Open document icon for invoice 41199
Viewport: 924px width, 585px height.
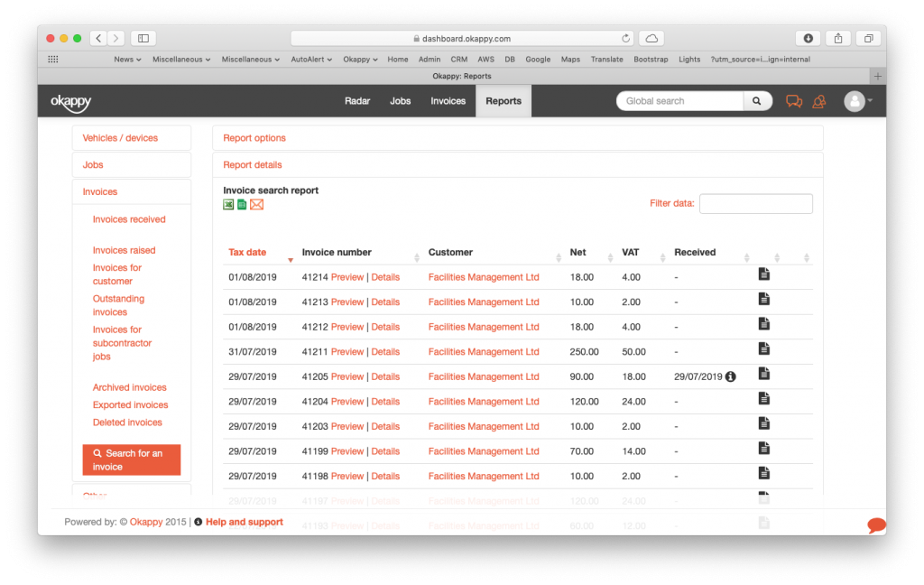pos(763,448)
